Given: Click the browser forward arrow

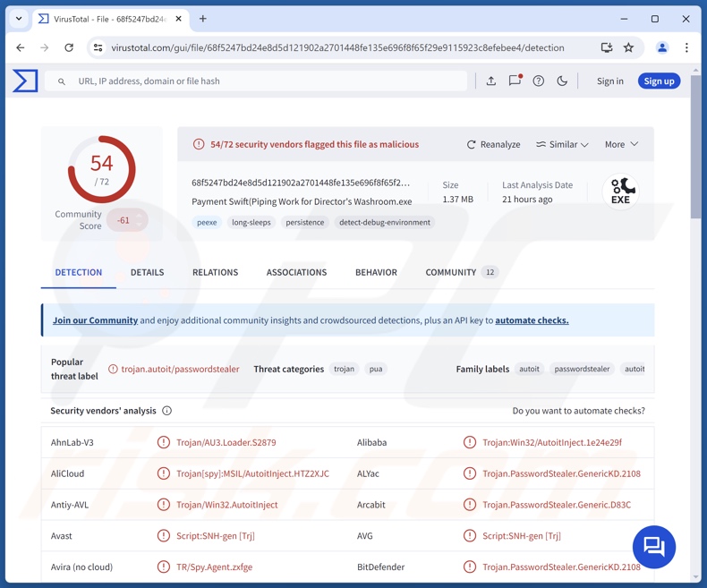Looking at the screenshot, I should point(44,47).
